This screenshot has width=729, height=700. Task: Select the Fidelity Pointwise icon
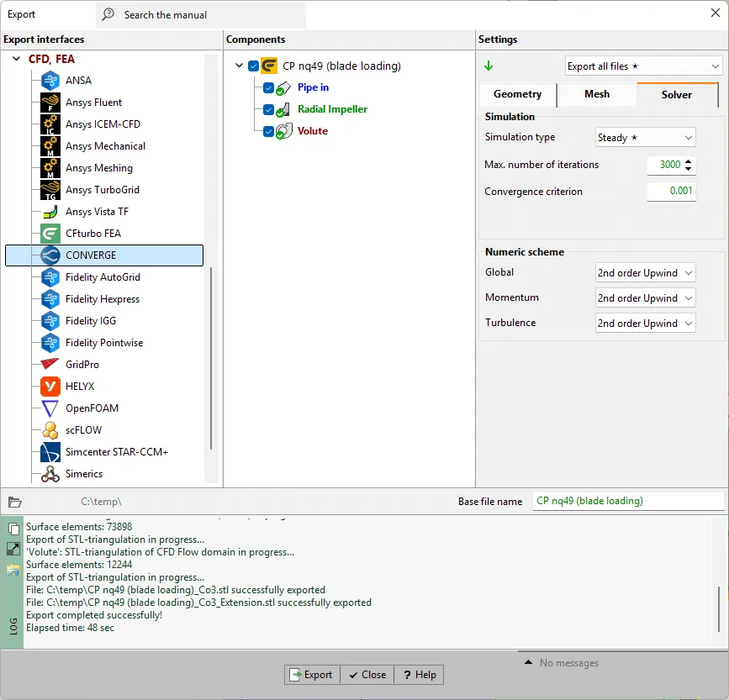[x=50, y=342]
